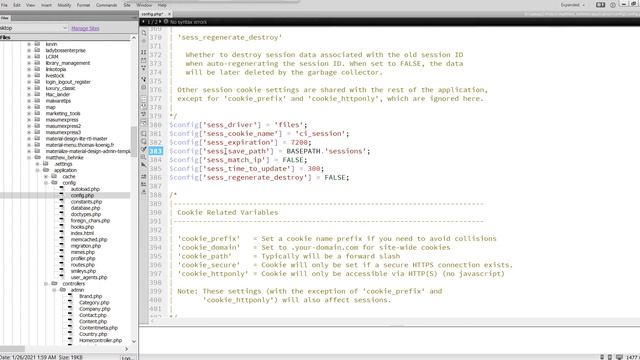This screenshot has height=360, width=640.
Task: Go to previous item with left arrow
Action: coord(143,22)
